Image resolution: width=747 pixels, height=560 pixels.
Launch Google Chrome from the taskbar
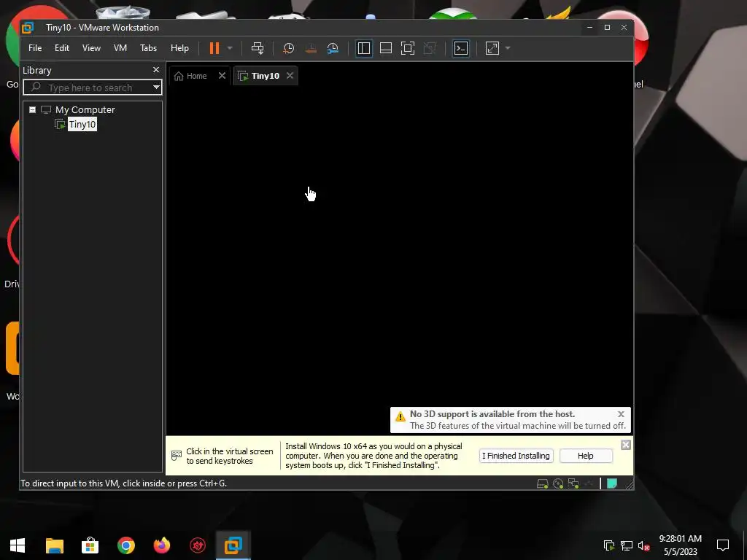126,545
